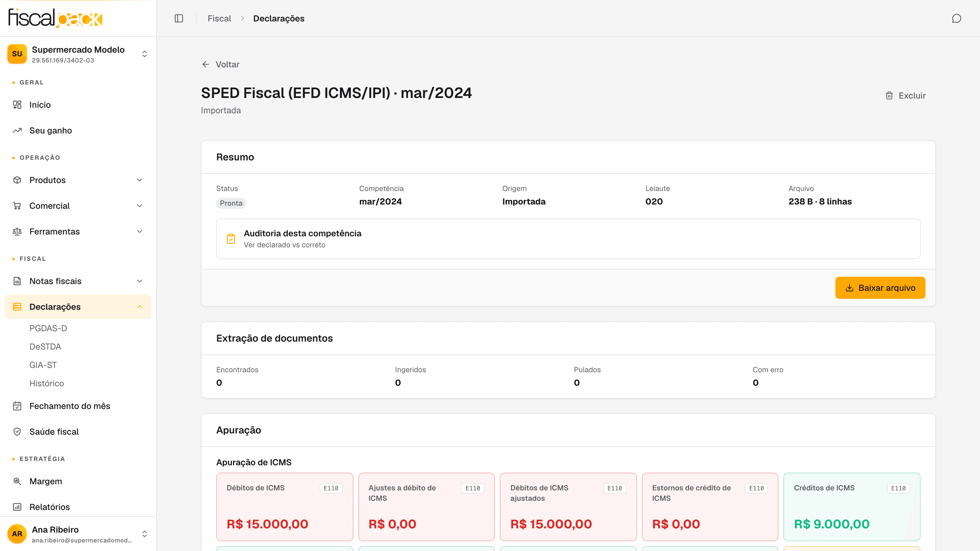Click the CNPJ 29.561.169/3402-03 text

pyautogui.click(x=63, y=60)
